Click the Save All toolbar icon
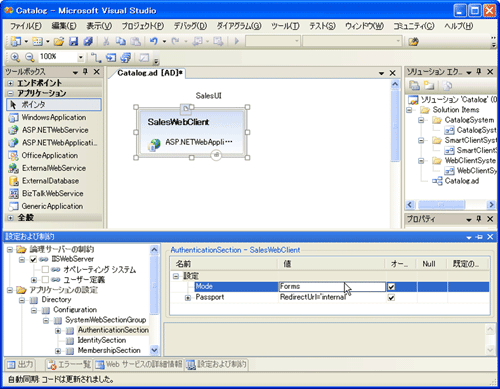The image size is (500, 389). coord(88,41)
